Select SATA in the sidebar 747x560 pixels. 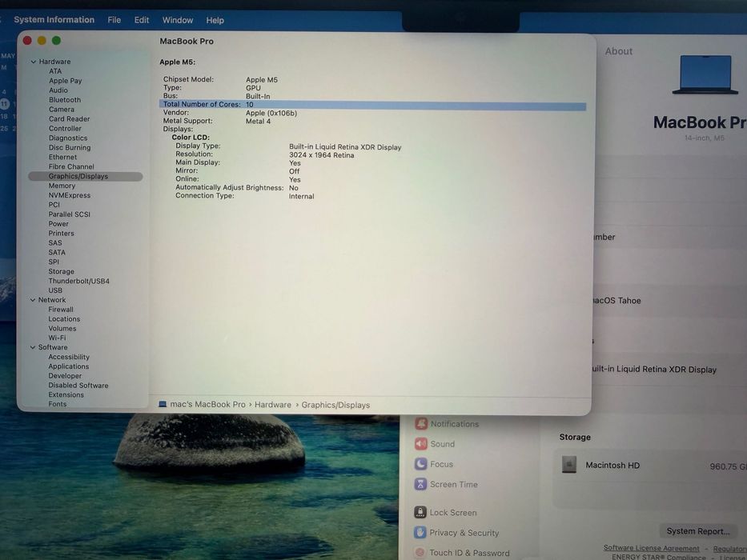tap(57, 252)
